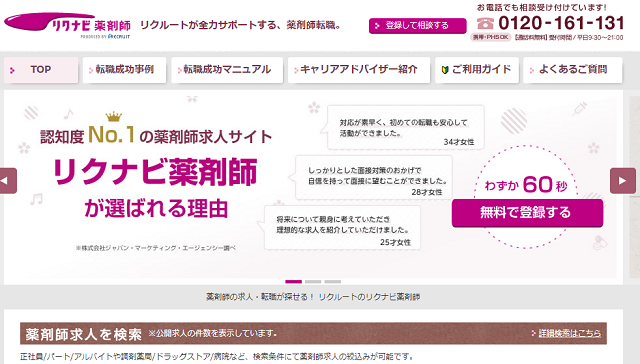Open the 転職成功マニュアル navigation tab
Image resolution: width=640 pixels, height=364 pixels.
click(x=227, y=70)
